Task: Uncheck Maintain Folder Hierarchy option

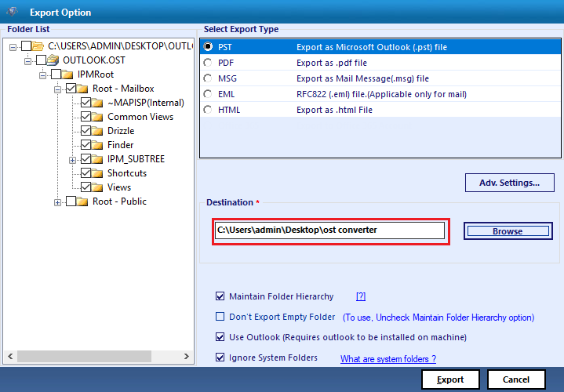Action: [x=220, y=296]
